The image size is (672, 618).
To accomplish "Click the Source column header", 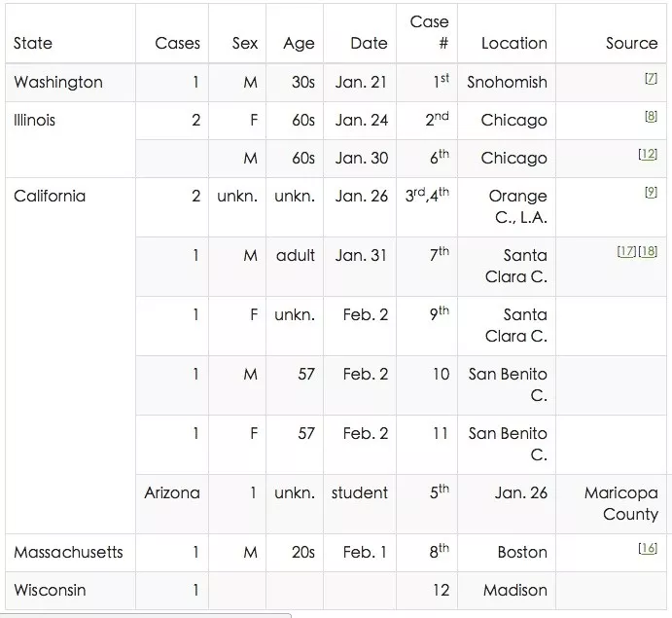I will [x=632, y=44].
